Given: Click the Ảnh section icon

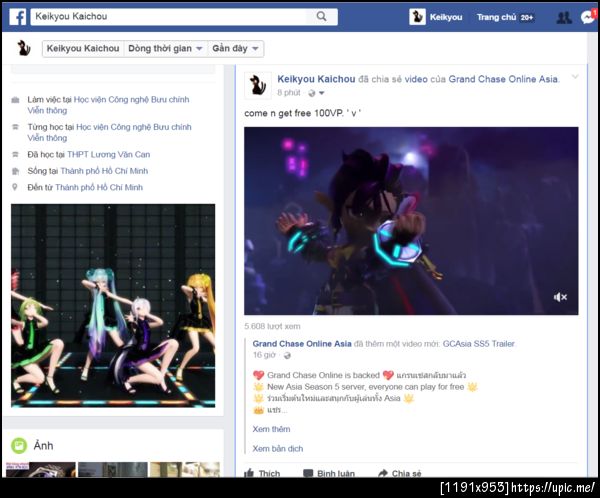Looking at the screenshot, I should pyautogui.click(x=19, y=446).
